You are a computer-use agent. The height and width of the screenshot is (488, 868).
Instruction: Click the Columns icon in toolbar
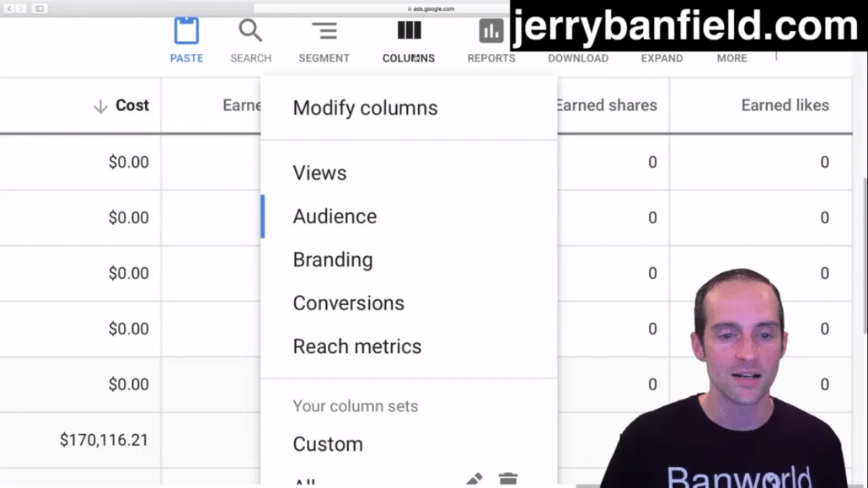point(409,30)
